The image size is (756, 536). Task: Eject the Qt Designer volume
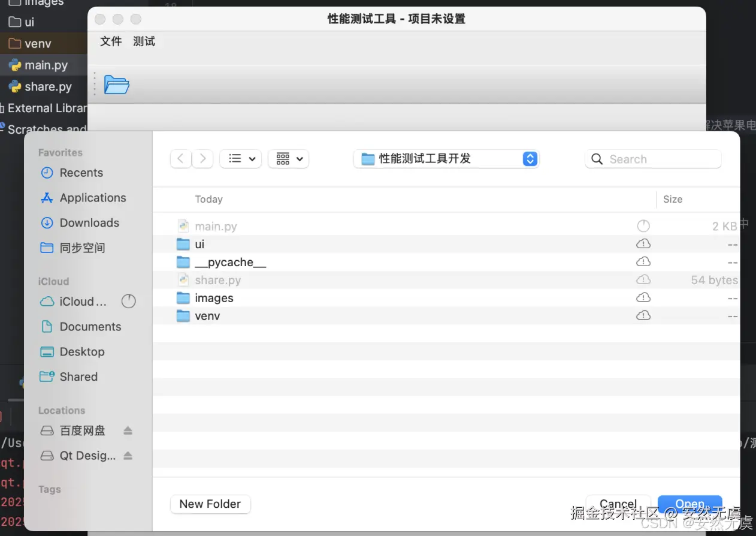(128, 456)
